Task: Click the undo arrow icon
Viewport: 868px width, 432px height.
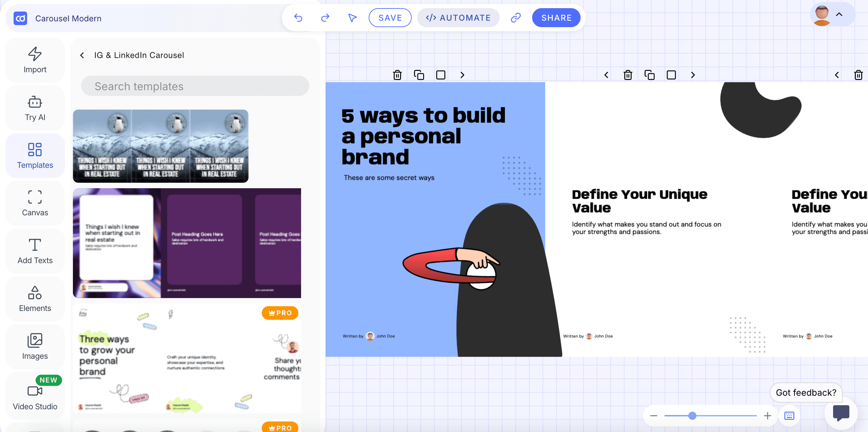Action: click(298, 18)
